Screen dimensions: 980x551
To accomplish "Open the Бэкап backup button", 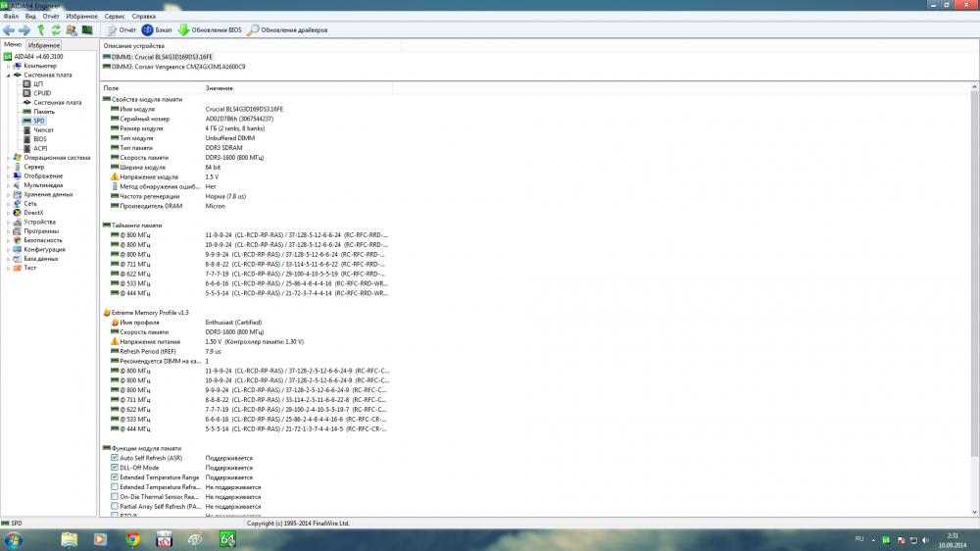I will coord(157,30).
